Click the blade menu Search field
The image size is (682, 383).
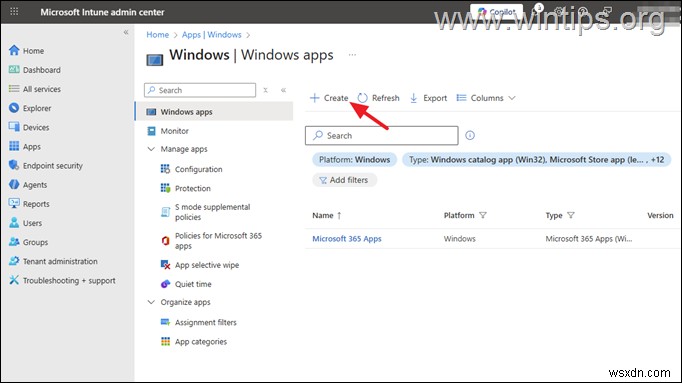tap(200, 90)
